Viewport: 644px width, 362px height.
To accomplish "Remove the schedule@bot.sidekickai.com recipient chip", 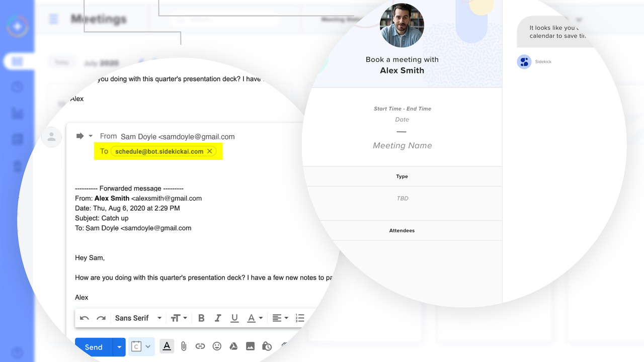I will tap(210, 151).
